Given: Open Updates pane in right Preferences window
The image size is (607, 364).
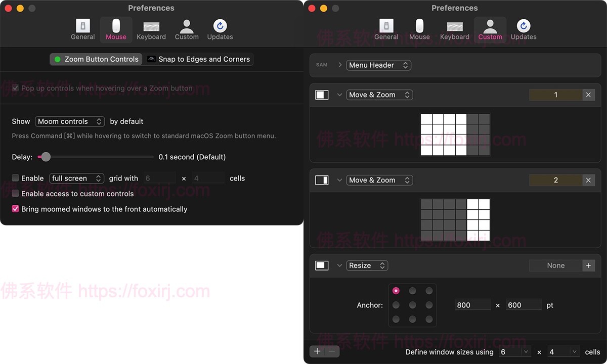Looking at the screenshot, I should point(523,29).
